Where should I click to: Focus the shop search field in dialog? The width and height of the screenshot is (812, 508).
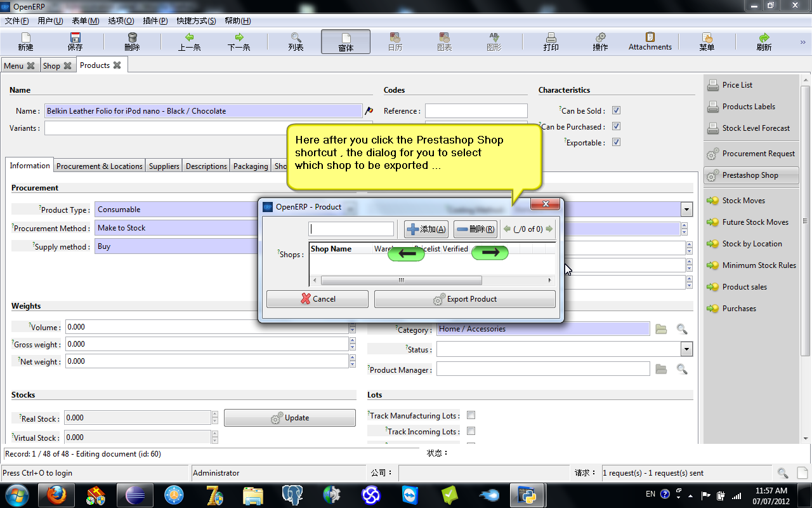pos(351,229)
